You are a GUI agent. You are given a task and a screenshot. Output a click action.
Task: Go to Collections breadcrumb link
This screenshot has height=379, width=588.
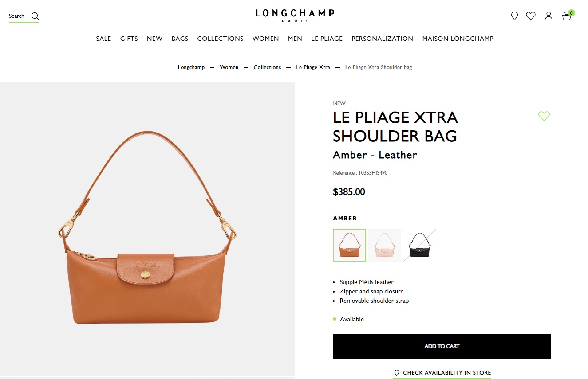tap(267, 67)
